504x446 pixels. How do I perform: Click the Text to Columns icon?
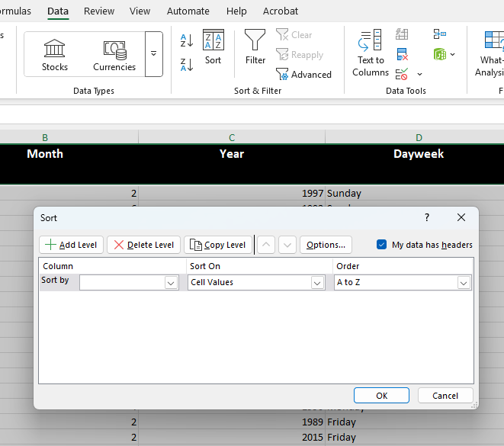371,53
